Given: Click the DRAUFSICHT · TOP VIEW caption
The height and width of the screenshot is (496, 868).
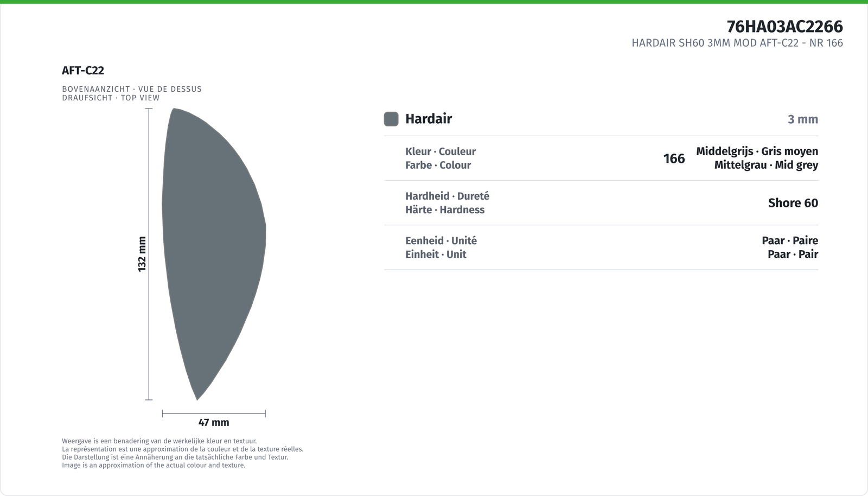Looking at the screenshot, I should point(111,98).
